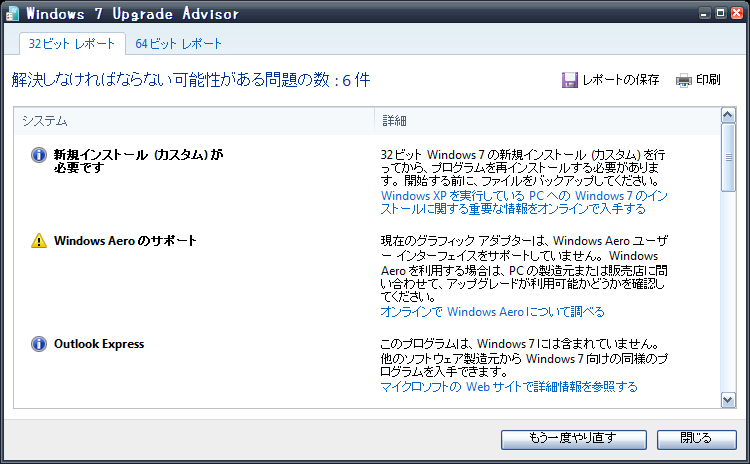Maximize the Upgrade Advisor window
Image resolution: width=750 pixels, height=464 pixels.
tap(720, 13)
